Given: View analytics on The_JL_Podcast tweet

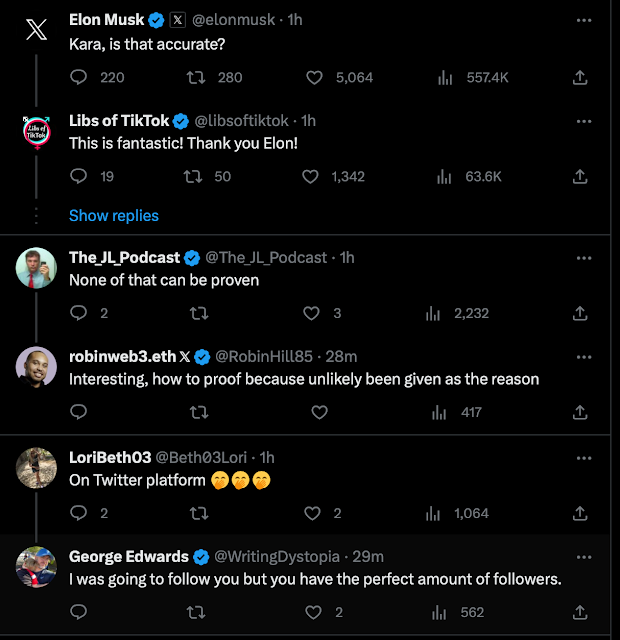Looking at the screenshot, I should pos(434,313).
